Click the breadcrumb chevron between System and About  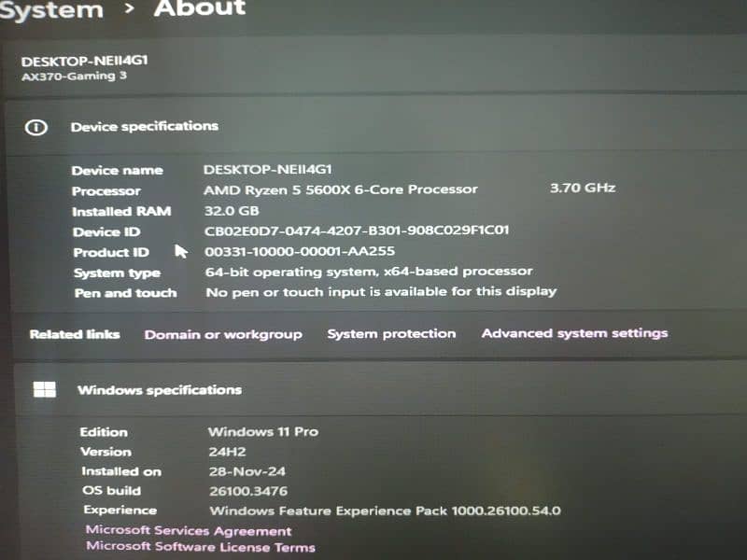coord(129,8)
